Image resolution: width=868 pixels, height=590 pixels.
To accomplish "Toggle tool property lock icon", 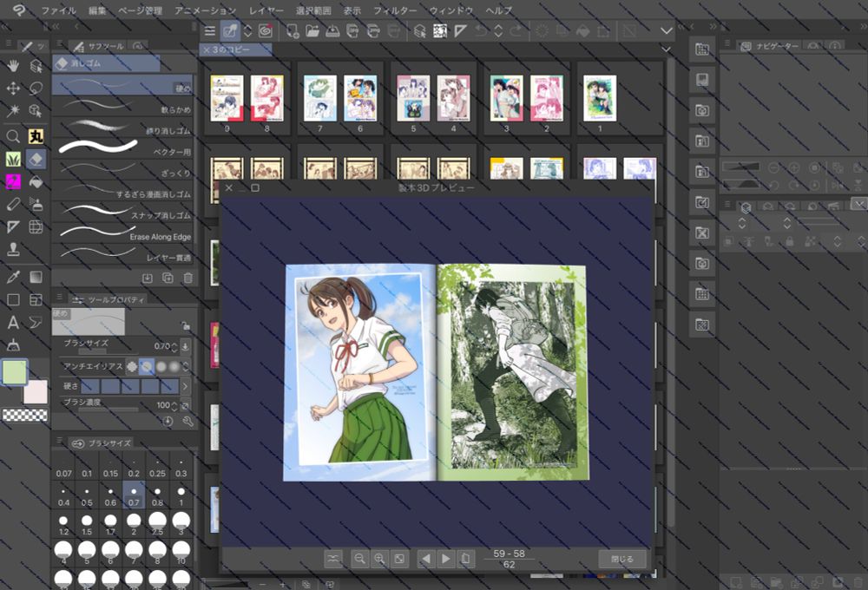I will point(186,325).
